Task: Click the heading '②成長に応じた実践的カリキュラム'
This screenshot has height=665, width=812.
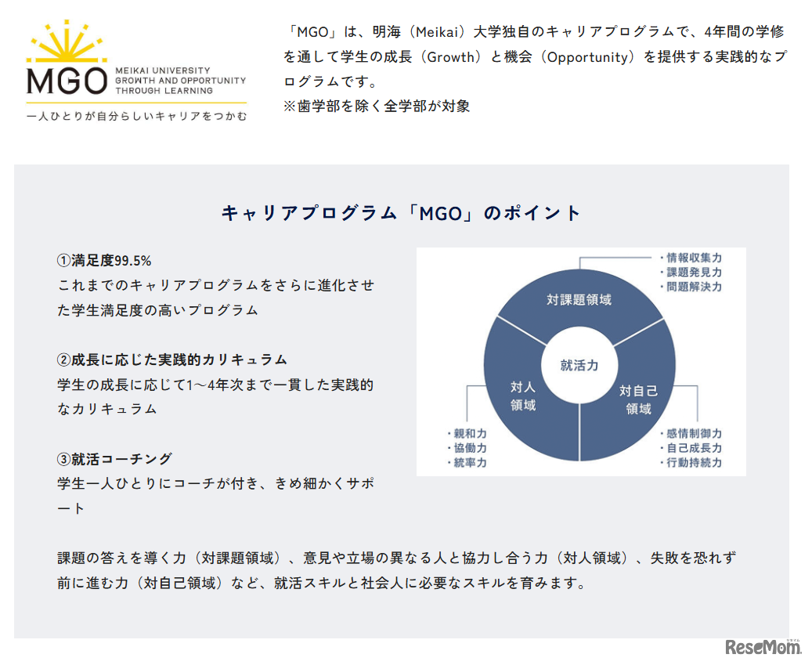Action: (x=172, y=360)
